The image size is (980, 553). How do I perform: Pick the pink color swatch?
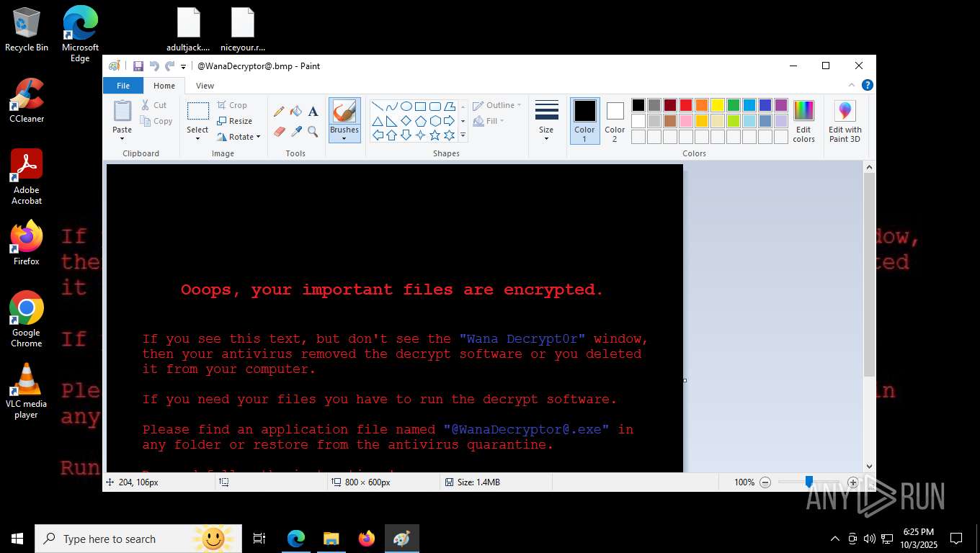coord(686,121)
